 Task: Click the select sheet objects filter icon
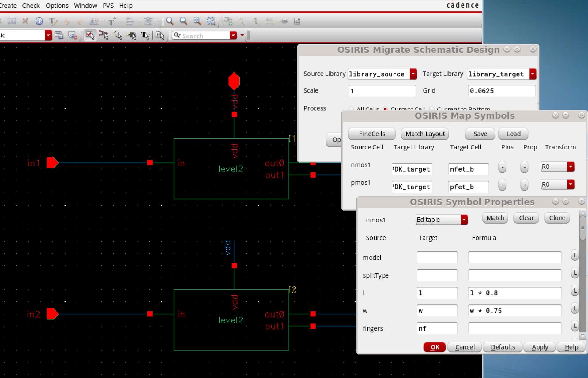(160, 35)
